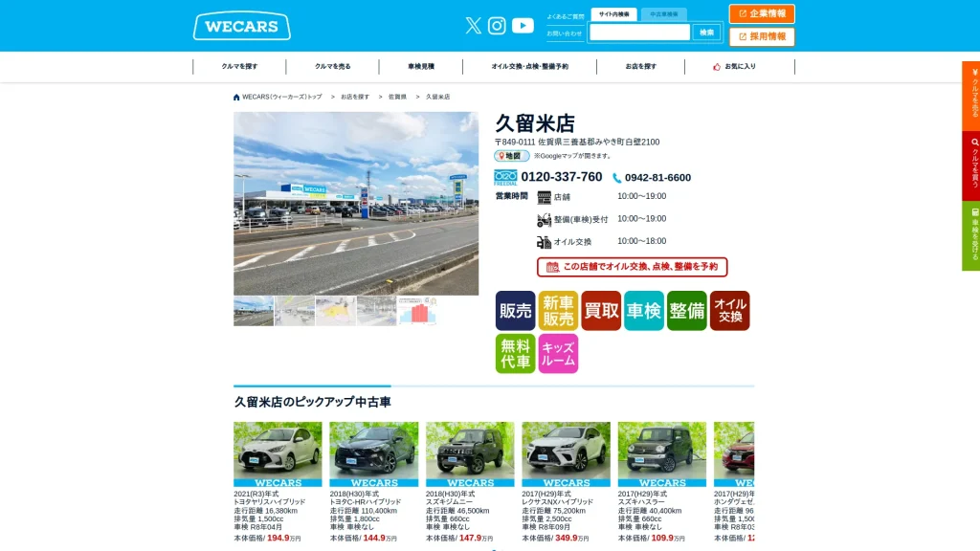Open the 地図 map button
Image resolution: width=980 pixels, height=551 pixels.
512,156
